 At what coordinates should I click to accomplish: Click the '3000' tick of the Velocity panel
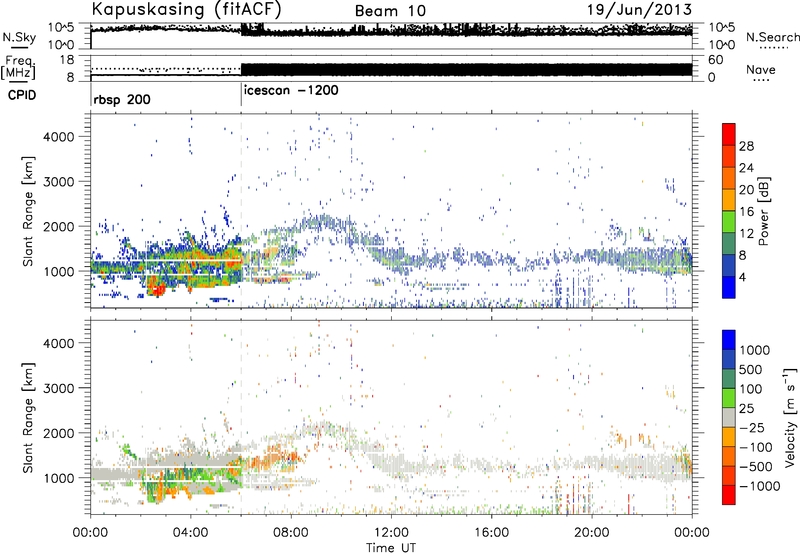(x=58, y=388)
